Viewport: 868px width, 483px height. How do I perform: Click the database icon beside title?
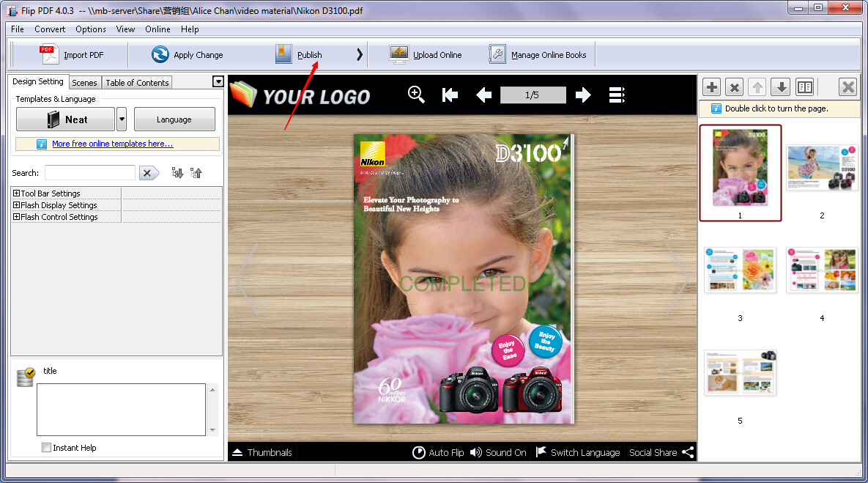[x=26, y=377]
